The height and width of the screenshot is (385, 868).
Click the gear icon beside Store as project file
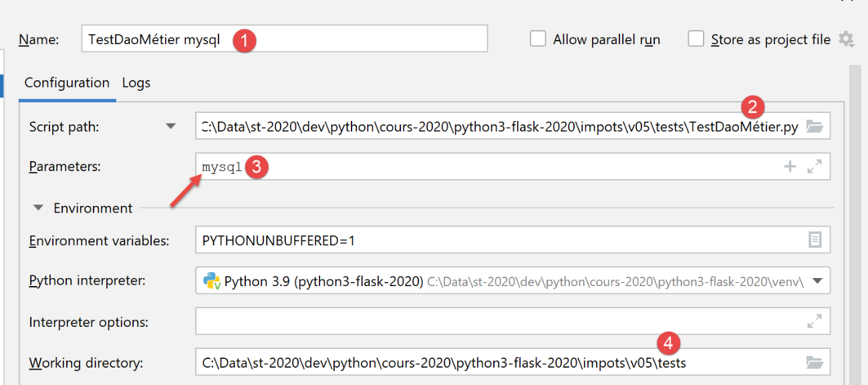pos(846,39)
